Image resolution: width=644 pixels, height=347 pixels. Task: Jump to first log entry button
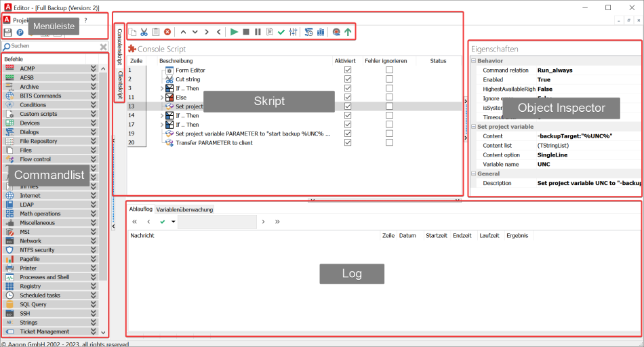point(134,222)
